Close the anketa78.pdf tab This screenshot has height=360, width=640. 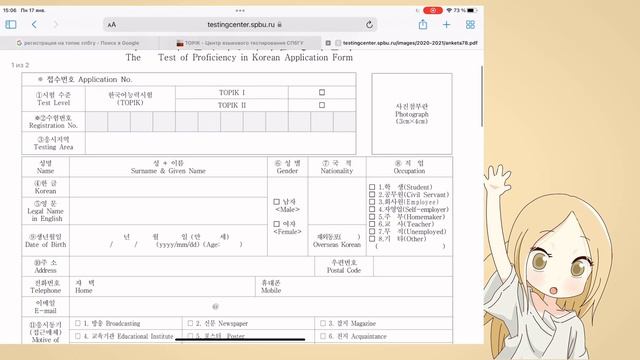(328, 43)
